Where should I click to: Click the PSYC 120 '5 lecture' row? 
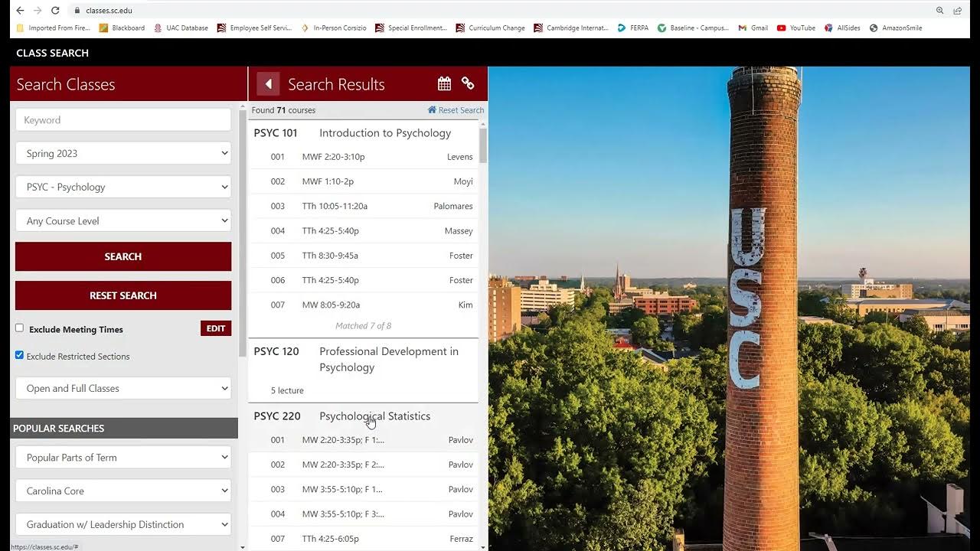coord(364,390)
